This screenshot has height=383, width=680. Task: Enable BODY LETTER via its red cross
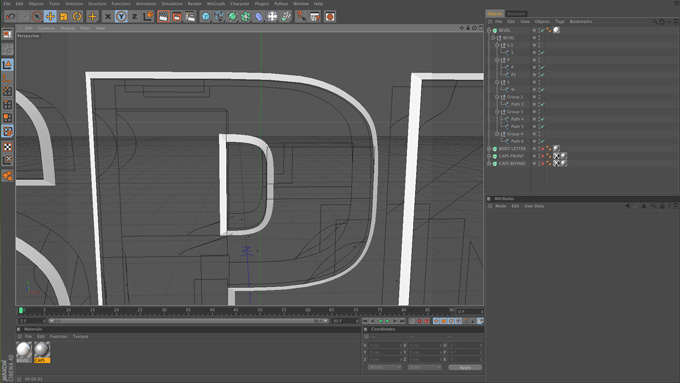(x=543, y=149)
